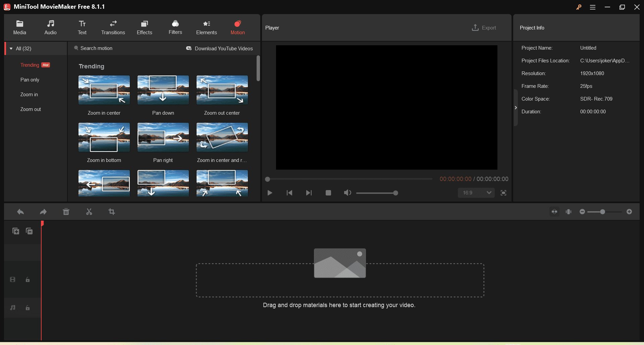644x345 pixels.
Task: Mute the player volume speaker
Action: tap(347, 193)
